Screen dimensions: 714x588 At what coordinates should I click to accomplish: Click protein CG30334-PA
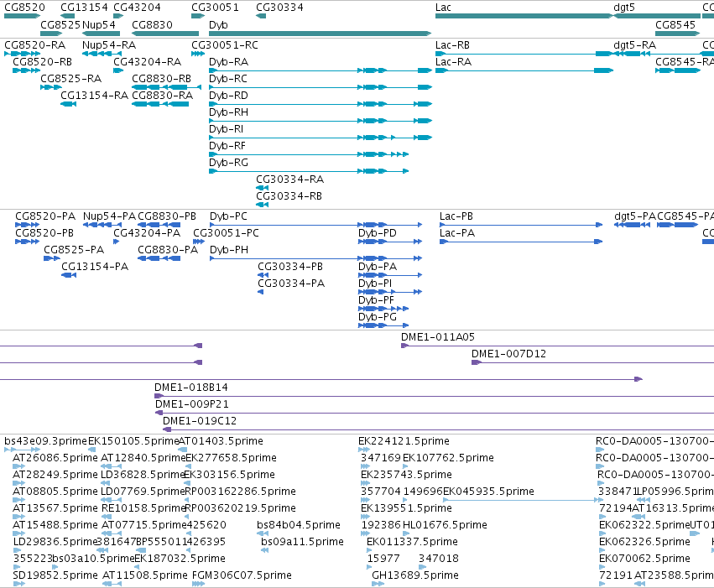[291, 284]
